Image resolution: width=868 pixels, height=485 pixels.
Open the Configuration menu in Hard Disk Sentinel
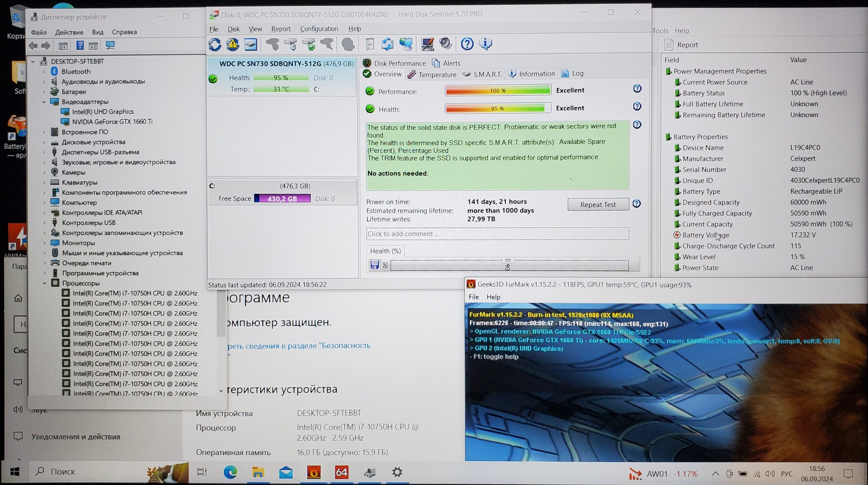tap(319, 29)
